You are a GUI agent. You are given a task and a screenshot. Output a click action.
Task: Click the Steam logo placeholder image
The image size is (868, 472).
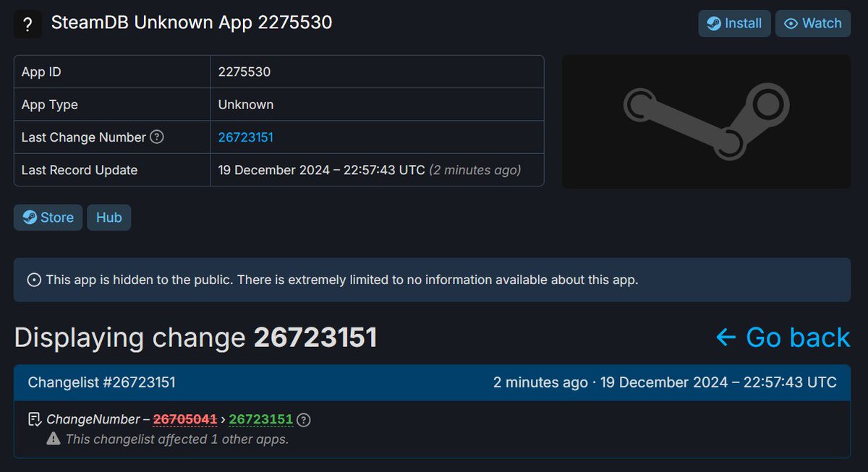(x=706, y=121)
